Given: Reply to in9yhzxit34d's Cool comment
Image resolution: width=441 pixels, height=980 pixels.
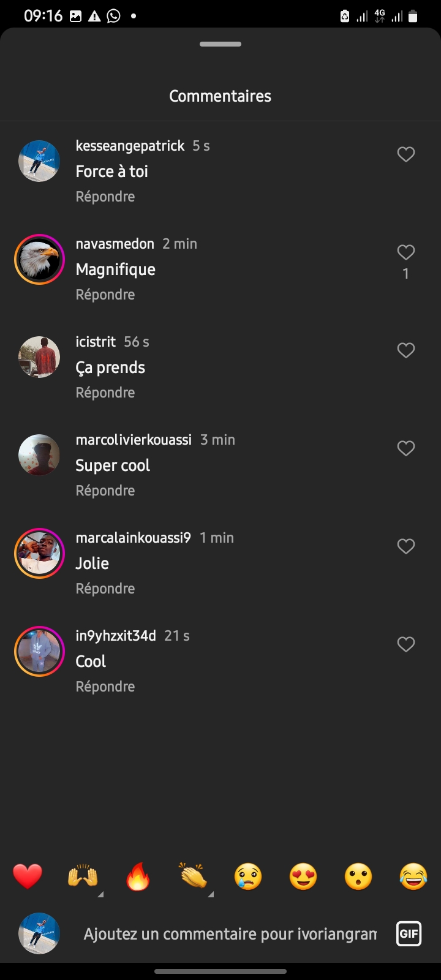Looking at the screenshot, I should [105, 687].
